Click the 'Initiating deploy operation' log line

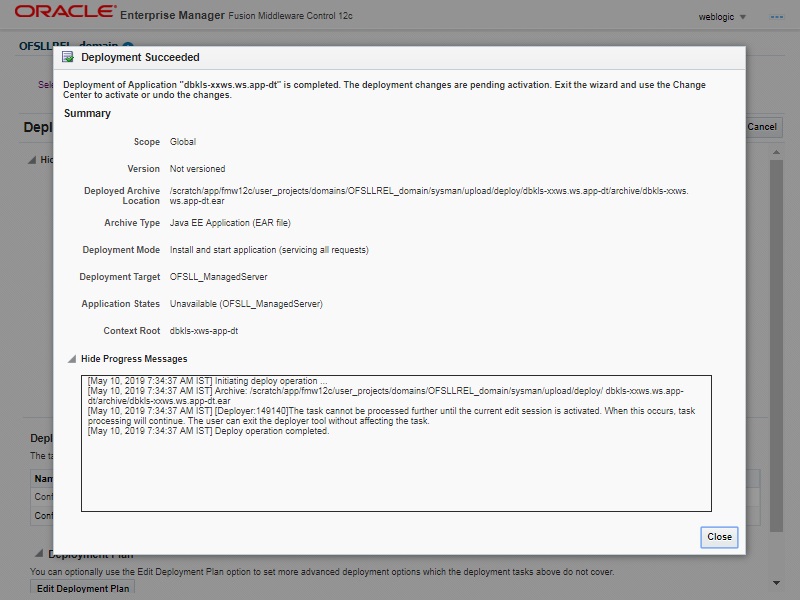[x=207, y=381]
